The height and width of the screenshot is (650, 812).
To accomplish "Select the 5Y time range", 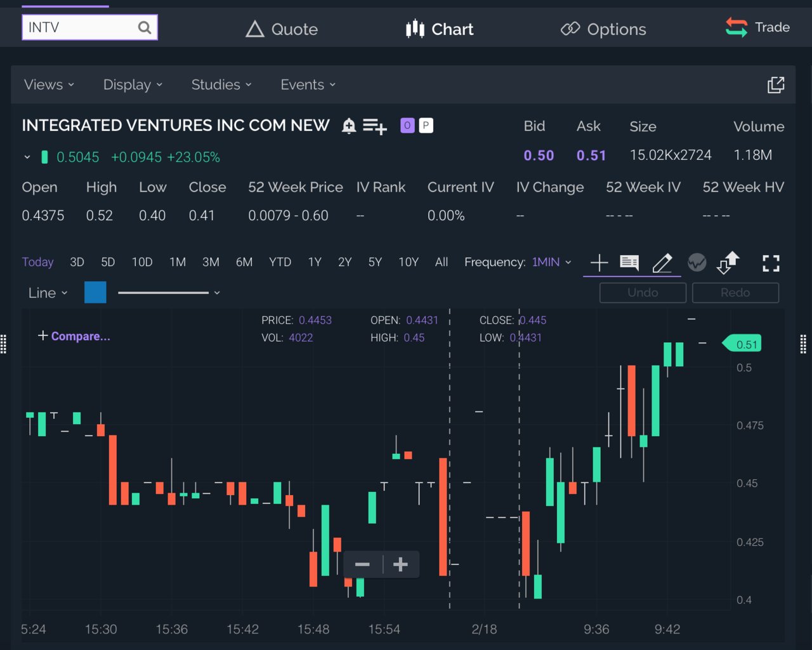I will [x=375, y=262].
